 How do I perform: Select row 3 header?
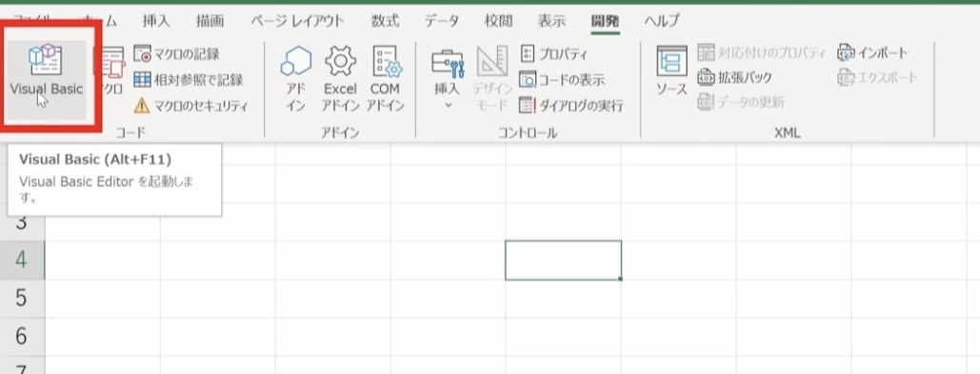(x=22, y=223)
